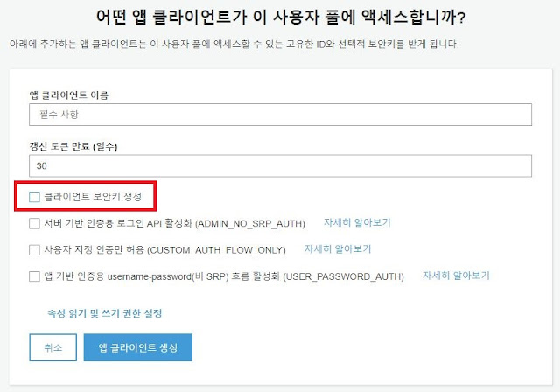Click the 서버 기반 인증용 로그인 API 활성화 label
This screenshot has width=560, height=392.
point(175,223)
